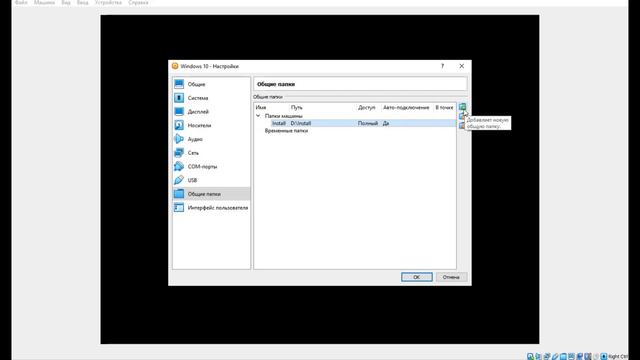The image size is (640, 360).
Task: Click the settings dialog help question mark
Action: click(442, 66)
